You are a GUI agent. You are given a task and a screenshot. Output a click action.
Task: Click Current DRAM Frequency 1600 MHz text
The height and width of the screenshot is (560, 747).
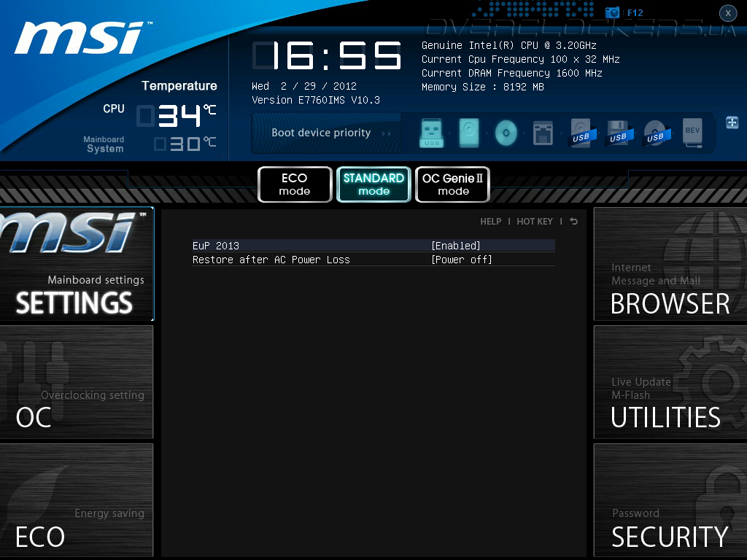[x=512, y=73]
